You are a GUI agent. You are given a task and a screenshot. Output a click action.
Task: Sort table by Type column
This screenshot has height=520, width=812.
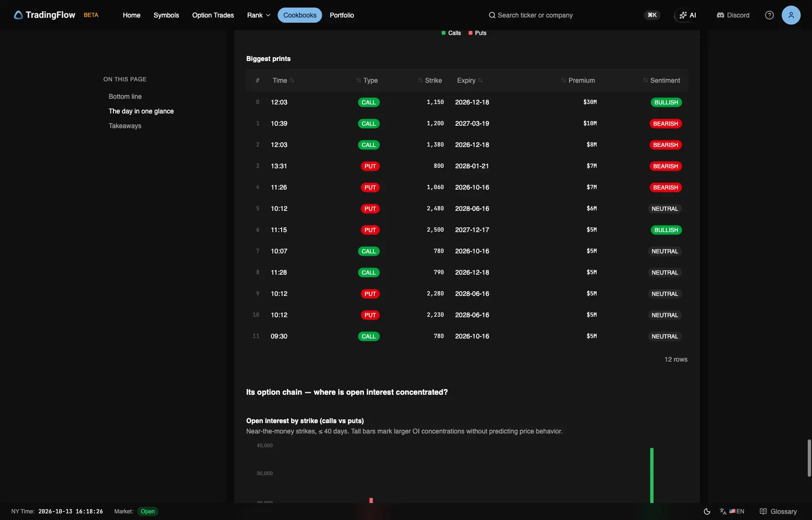coord(367,80)
